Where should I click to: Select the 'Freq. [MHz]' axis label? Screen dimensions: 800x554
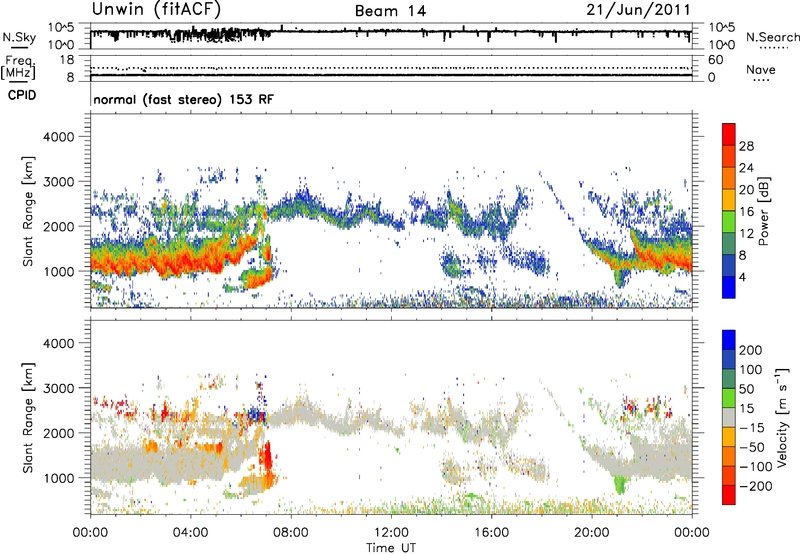click(x=18, y=67)
